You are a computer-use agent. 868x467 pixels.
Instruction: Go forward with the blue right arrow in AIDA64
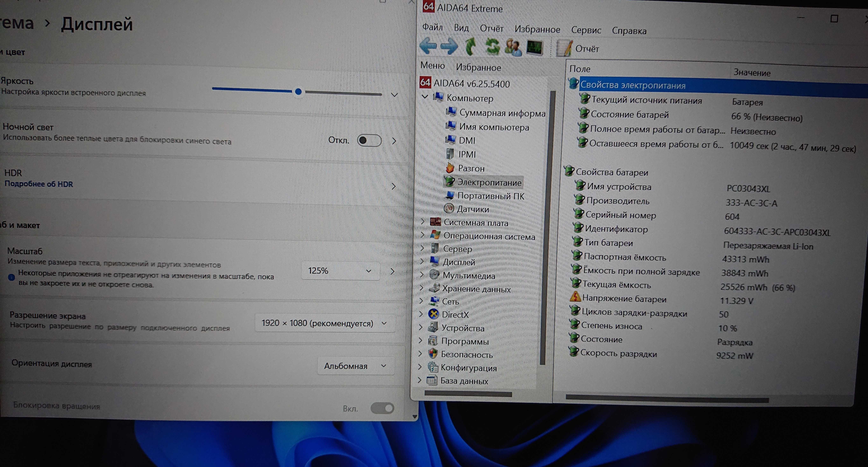[x=449, y=46]
